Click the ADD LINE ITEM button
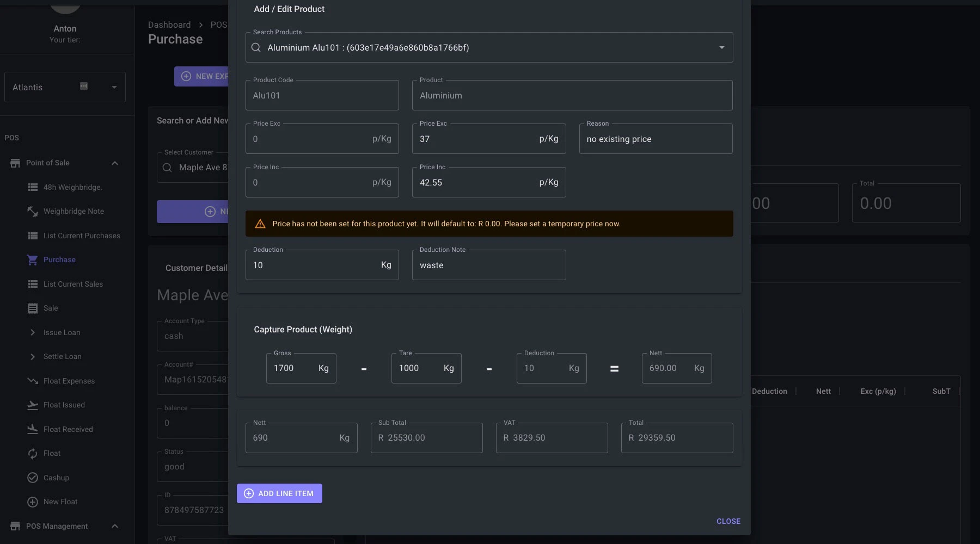Screen dimensions: 980x544 coord(279,493)
